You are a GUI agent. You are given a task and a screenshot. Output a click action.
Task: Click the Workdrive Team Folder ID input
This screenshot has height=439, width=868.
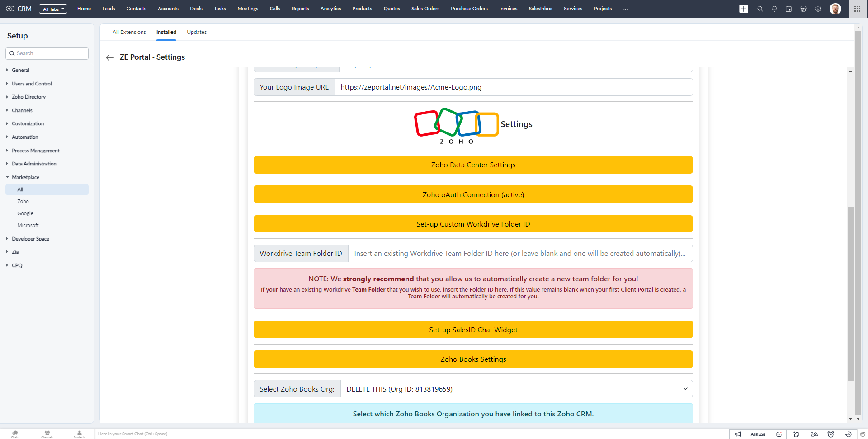pos(520,254)
